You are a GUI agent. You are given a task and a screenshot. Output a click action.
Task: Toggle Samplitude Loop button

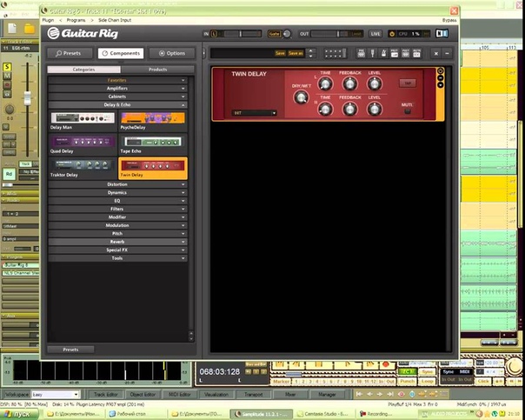coord(428,381)
